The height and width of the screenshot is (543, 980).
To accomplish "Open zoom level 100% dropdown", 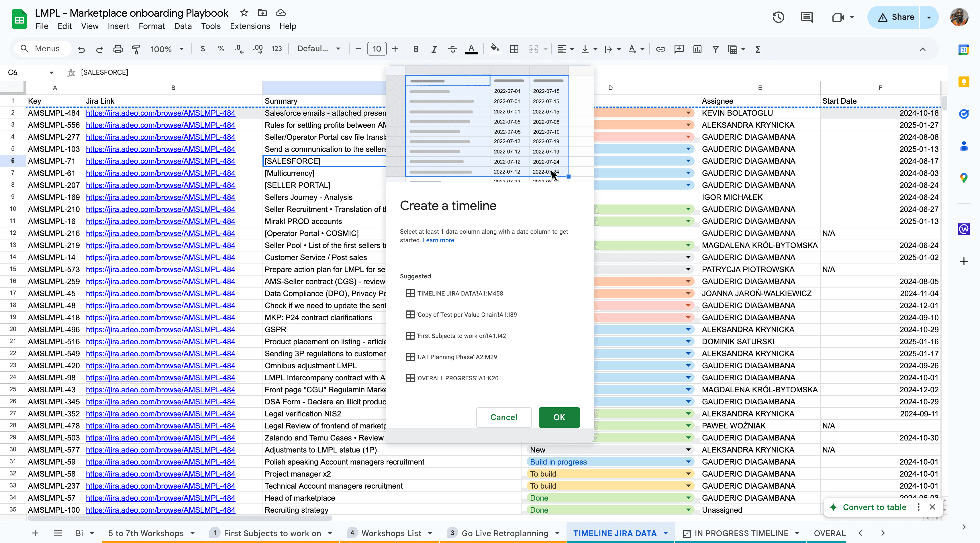I will click(167, 49).
